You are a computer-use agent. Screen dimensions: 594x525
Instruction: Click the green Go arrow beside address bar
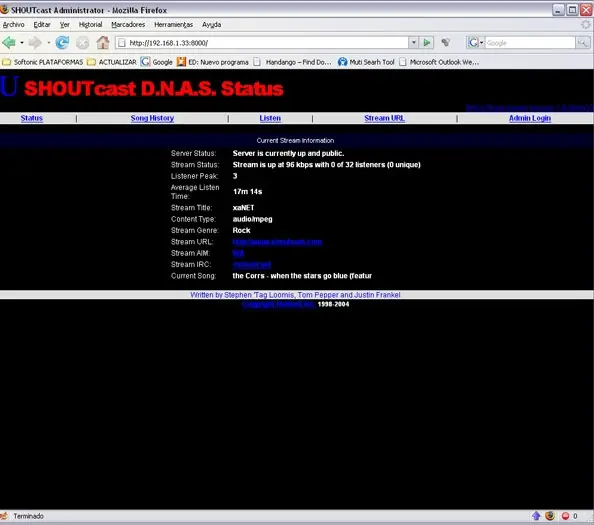[x=427, y=42]
